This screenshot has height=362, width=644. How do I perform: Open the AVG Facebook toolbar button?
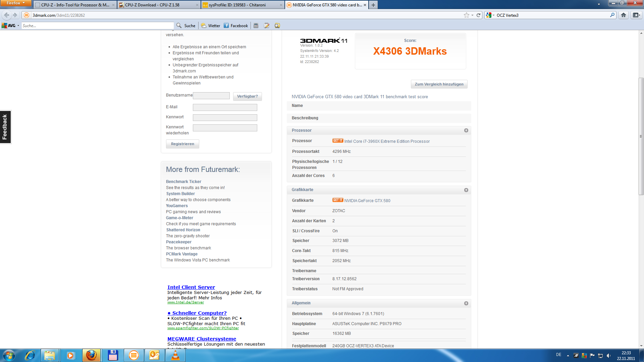tap(236, 25)
